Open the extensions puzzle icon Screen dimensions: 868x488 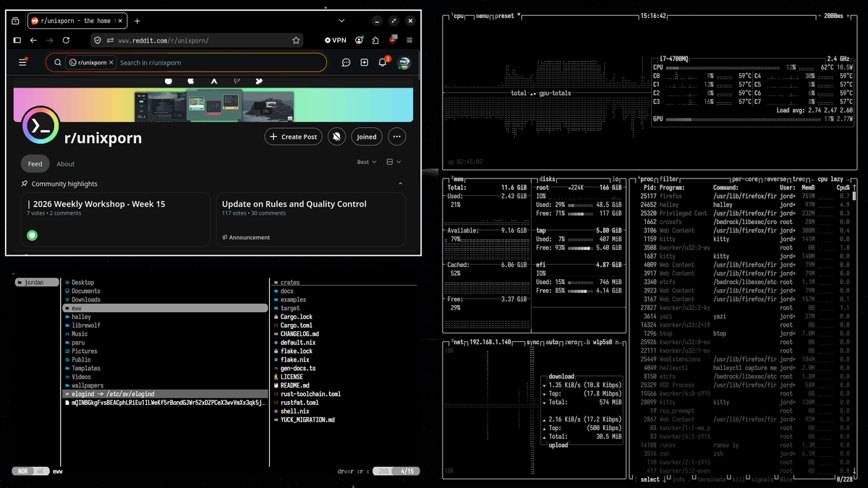[376, 40]
